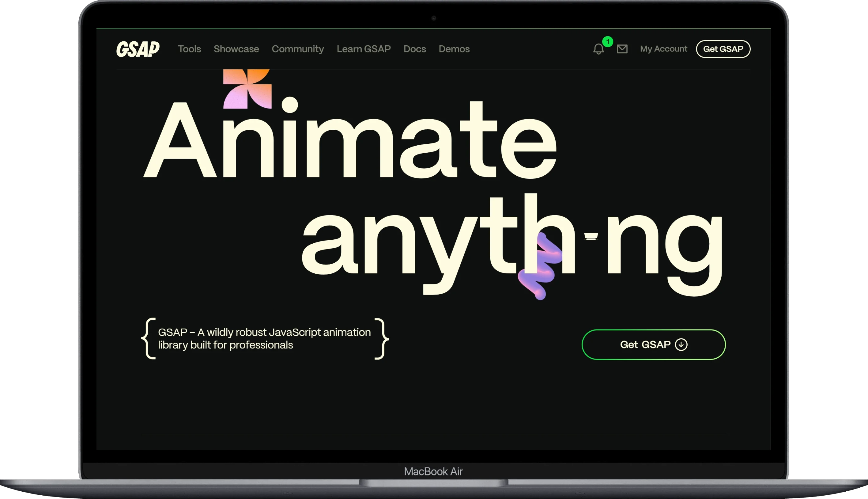The image size is (868, 499).
Task: Open My Account
Action: pyautogui.click(x=663, y=49)
